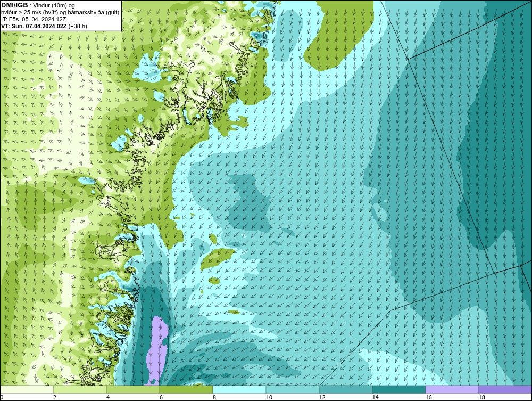The width and height of the screenshot is (532, 401).
Task: Click the 4–6 m/s green legend swatch
Action: pyautogui.click(x=133, y=389)
